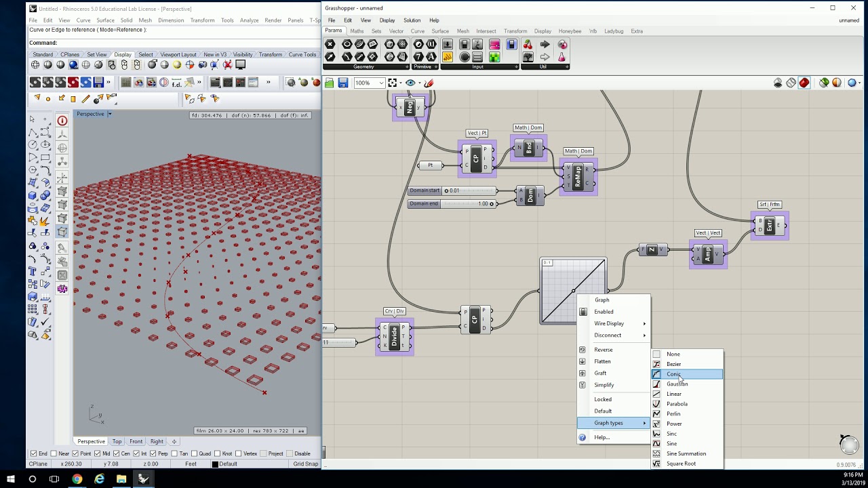Toggle the Near osnap checkbox
Screen dimensions: 868x488
[x=54, y=453]
